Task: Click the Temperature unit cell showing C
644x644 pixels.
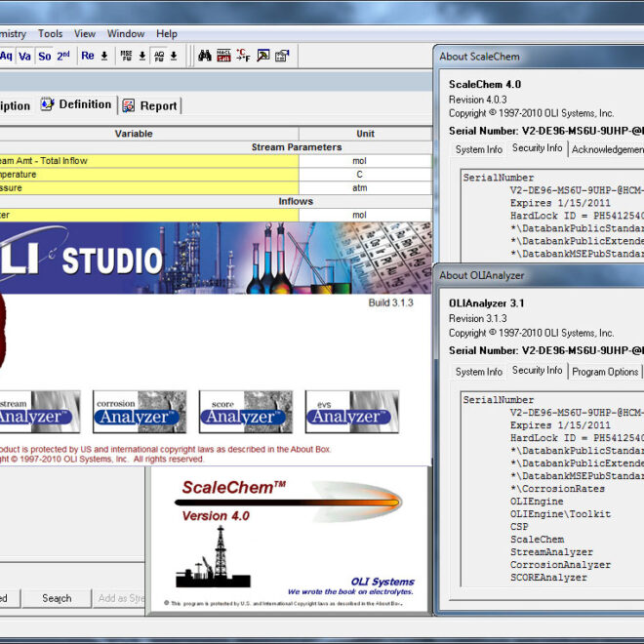Action: (x=366, y=174)
